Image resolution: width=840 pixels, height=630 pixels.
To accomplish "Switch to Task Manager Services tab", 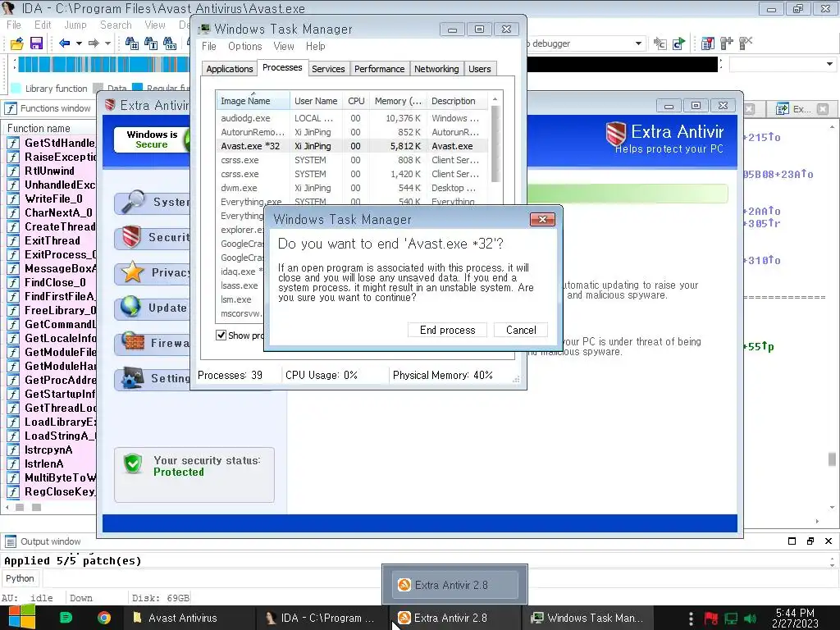I will [328, 69].
